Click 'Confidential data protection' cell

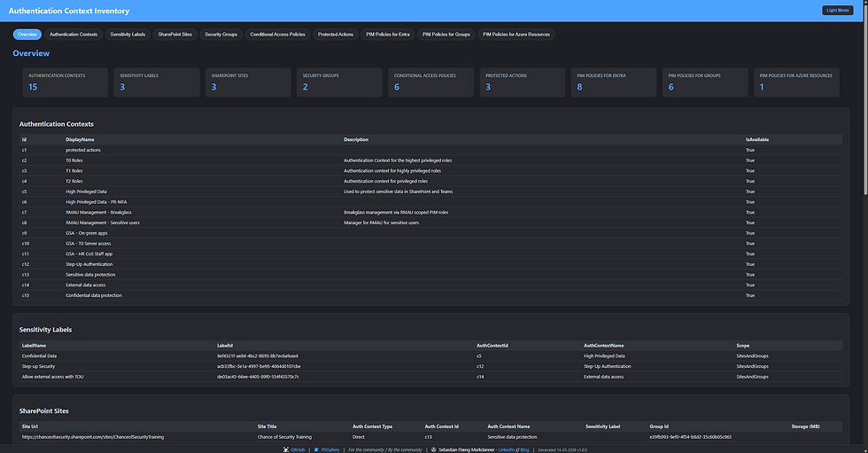tap(94, 296)
